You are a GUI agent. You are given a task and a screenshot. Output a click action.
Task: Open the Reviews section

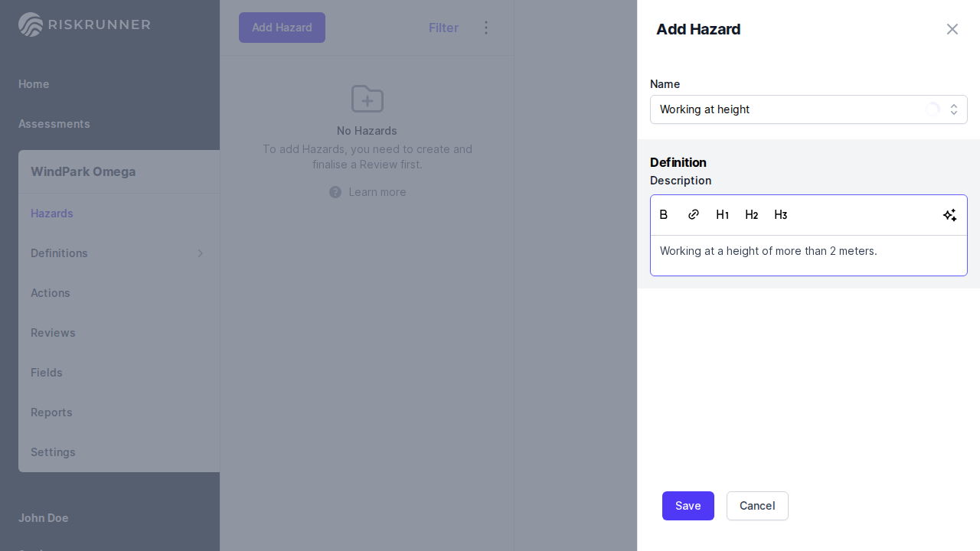pos(53,333)
